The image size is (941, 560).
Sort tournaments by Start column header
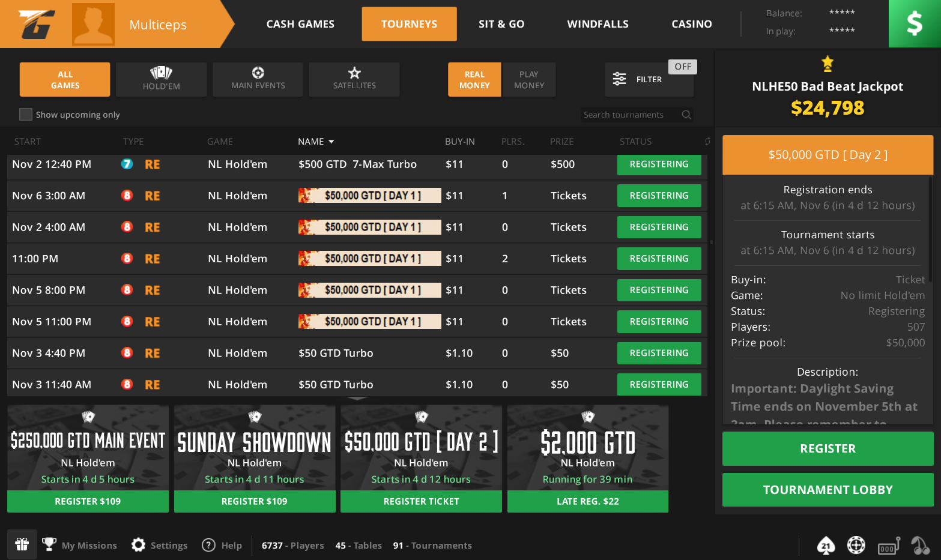28,142
